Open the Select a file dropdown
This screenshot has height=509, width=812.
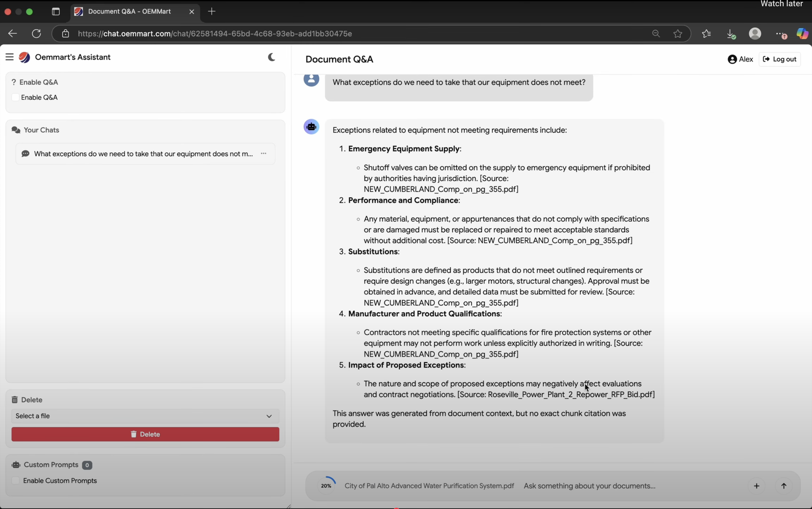pyautogui.click(x=145, y=416)
